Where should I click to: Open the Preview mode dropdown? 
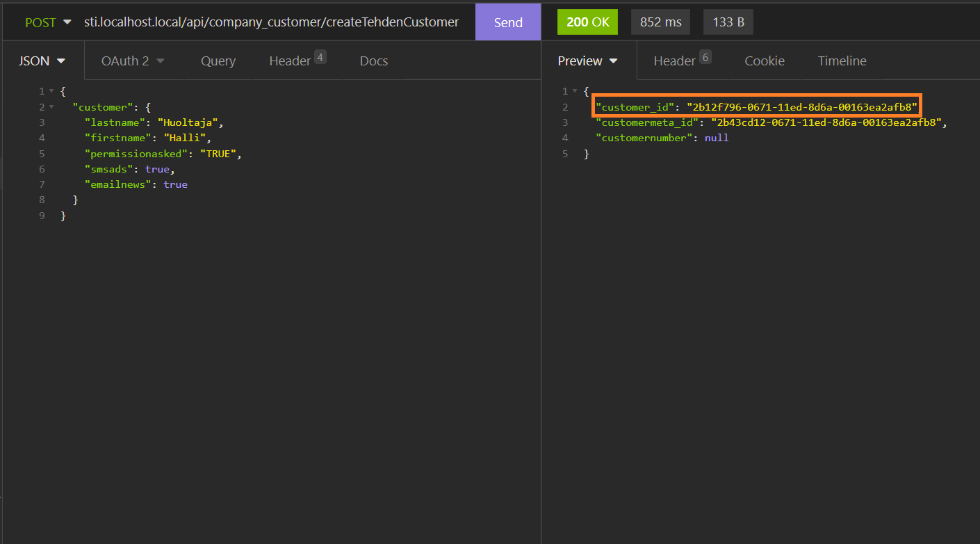coord(587,61)
